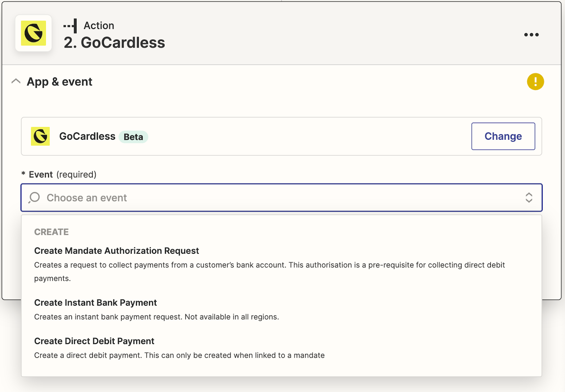Click the CREATE group header in list
The image size is (565, 392).
[52, 232]
